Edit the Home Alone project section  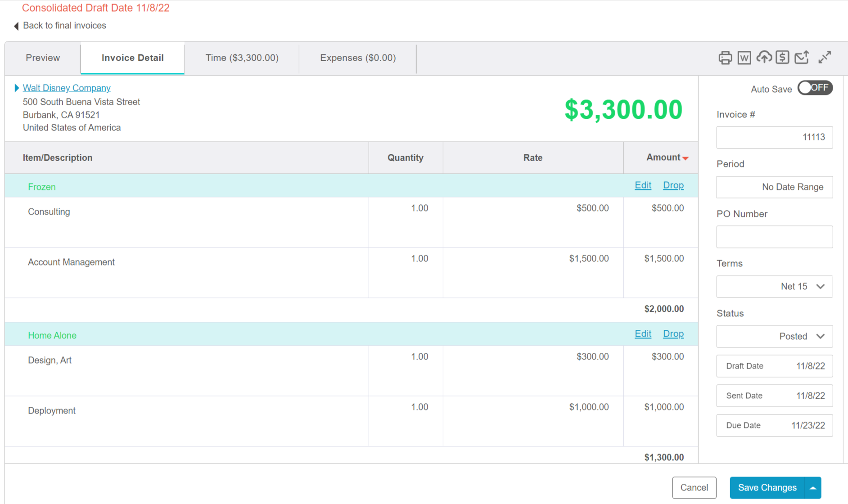643,334
